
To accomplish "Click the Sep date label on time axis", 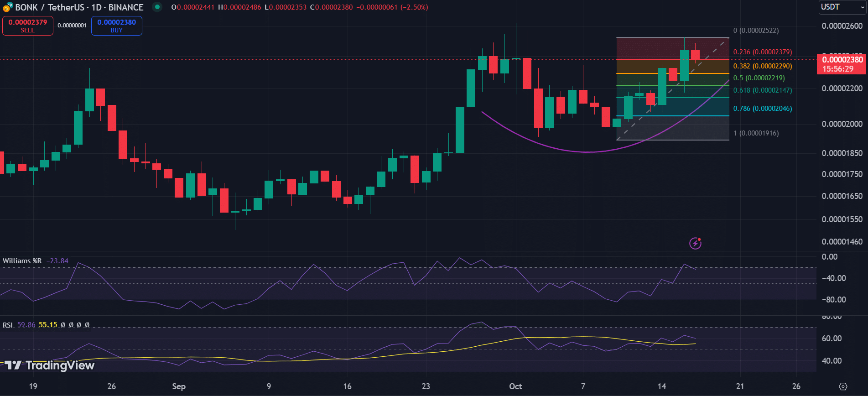I will tap(179, 386).
